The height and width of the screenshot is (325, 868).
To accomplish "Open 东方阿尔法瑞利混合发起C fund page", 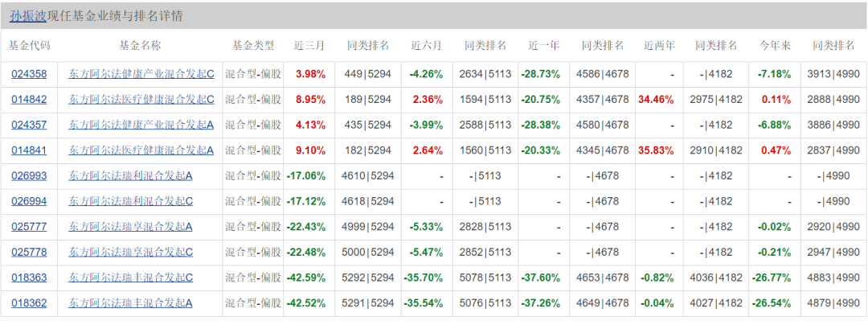I will [x=131, y=201].
